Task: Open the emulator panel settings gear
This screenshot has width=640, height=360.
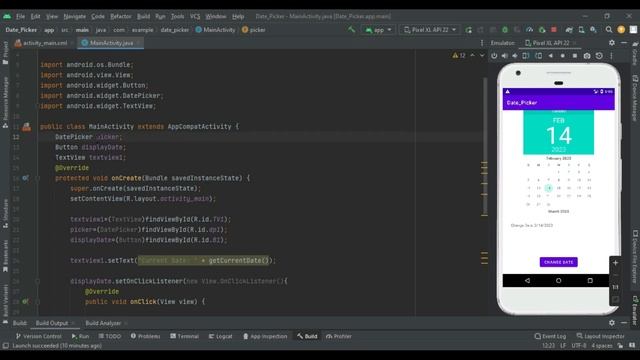Action: (x=612, y=43)
